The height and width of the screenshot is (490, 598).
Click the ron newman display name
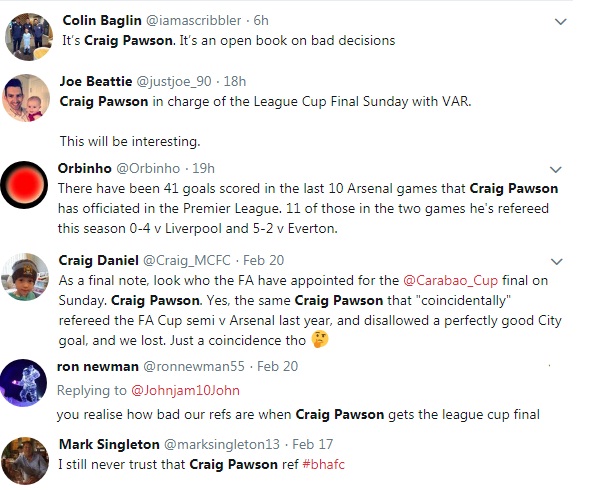[x=98, y=366]
